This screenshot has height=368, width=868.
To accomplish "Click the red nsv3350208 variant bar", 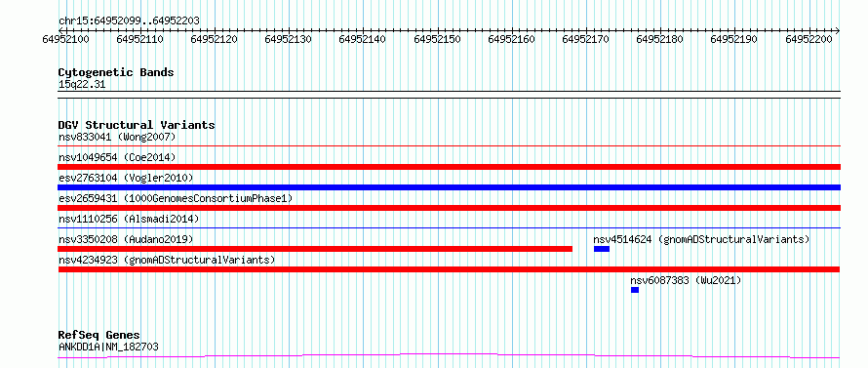I will click(x=315, y=249).
